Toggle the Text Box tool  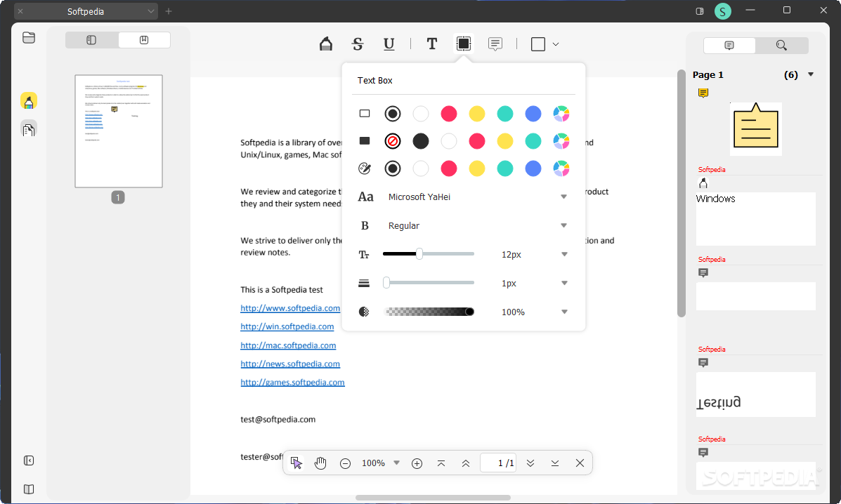click(464, 44)
